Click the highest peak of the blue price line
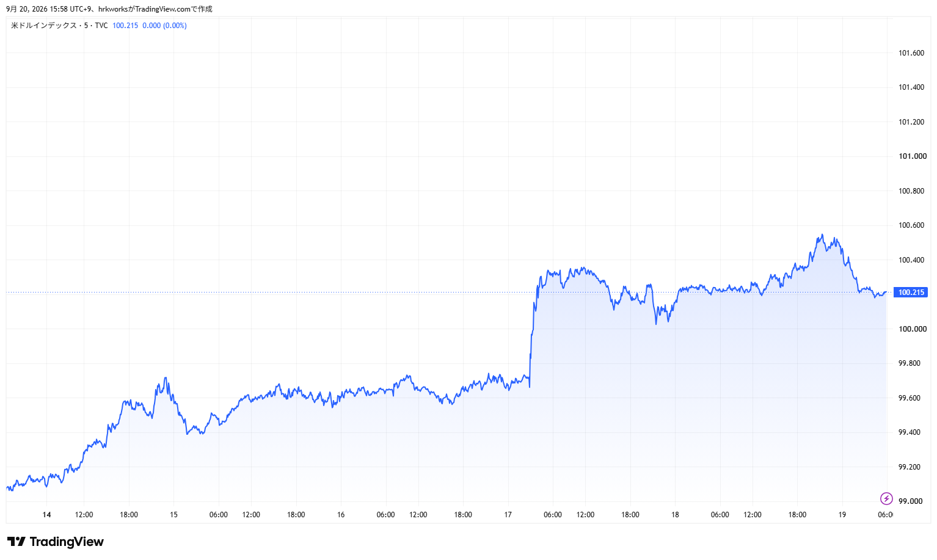This screenshot has width=937, height=560. coord(822,235)
